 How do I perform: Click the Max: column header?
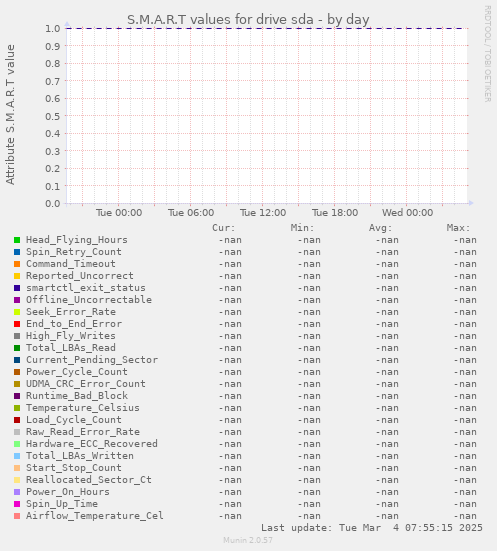(458, 228)
